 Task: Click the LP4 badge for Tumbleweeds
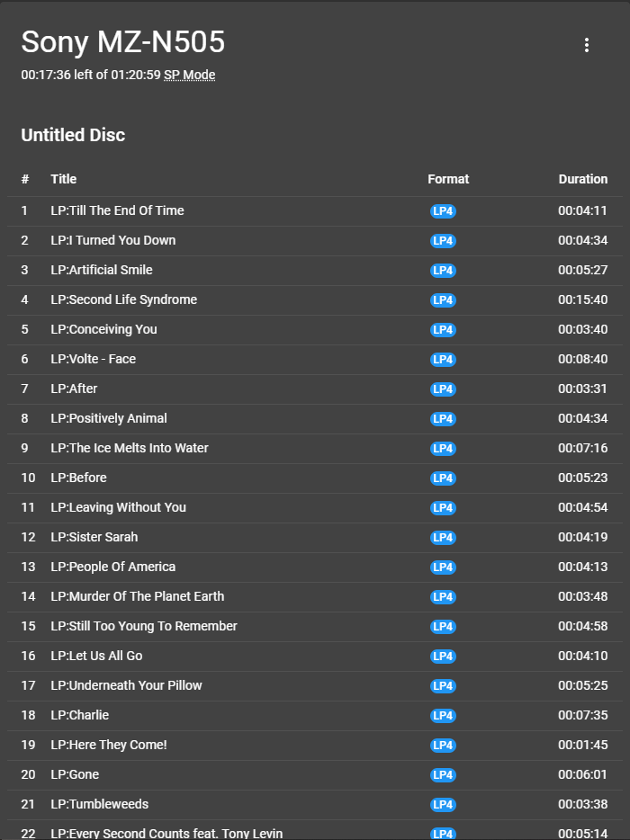point(443,805)
